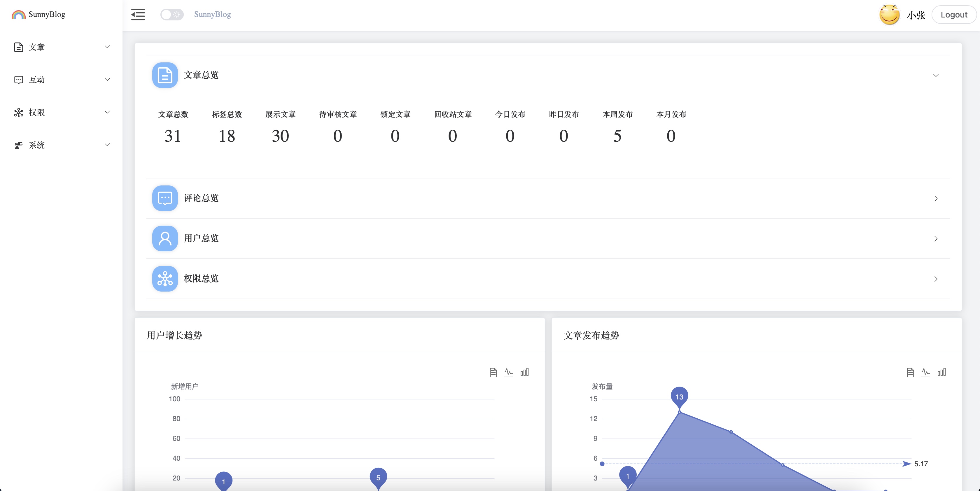
Task: Open the 互动 sidebar menu
Action: (x=62, y=80)
